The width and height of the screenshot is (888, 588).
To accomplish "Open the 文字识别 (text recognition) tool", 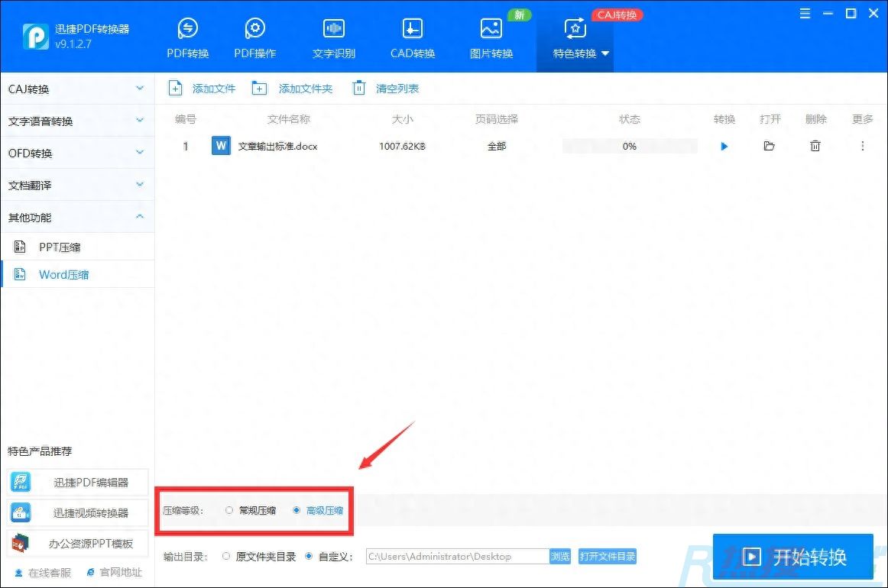I will click(333, 34).
